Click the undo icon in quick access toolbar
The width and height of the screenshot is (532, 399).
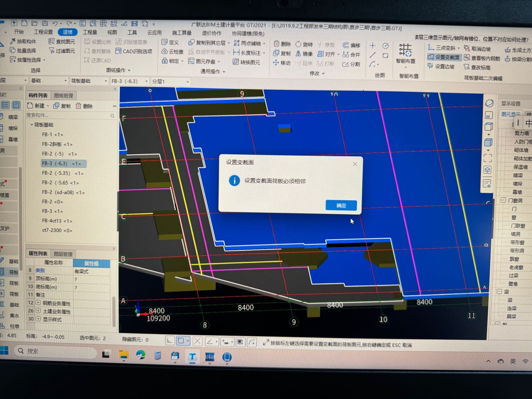[55, 23]
